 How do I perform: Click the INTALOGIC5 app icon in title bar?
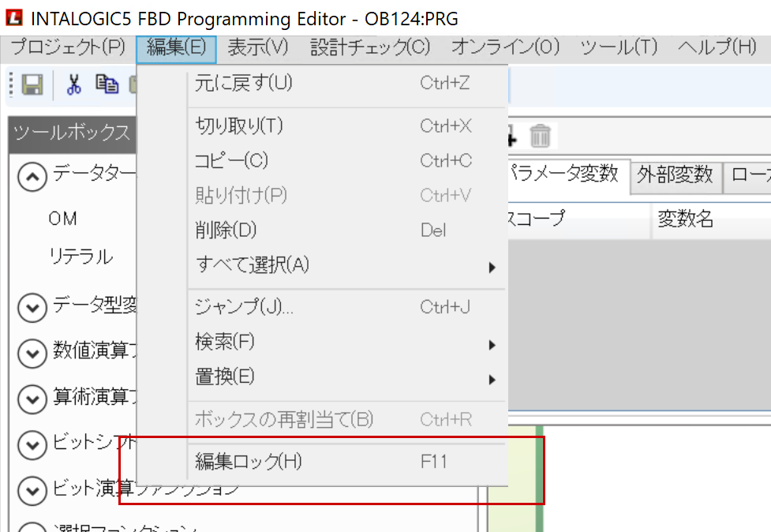pyautogui.click(x=13, y=18)
